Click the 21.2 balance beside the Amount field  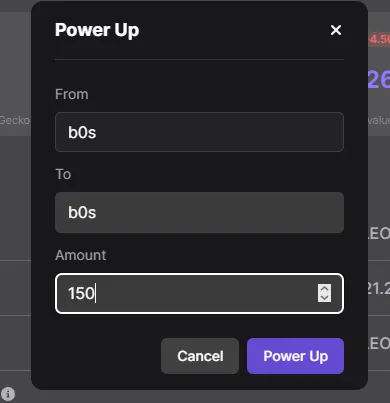click(379, 289)
